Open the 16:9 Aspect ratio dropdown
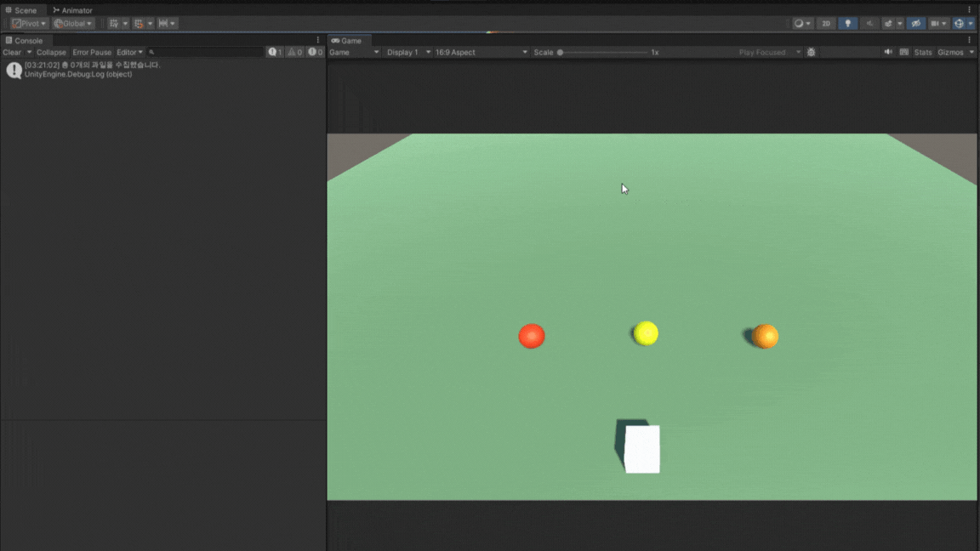Image resolution: width=980 pixels, height=551 pixels. click(481, 53)
